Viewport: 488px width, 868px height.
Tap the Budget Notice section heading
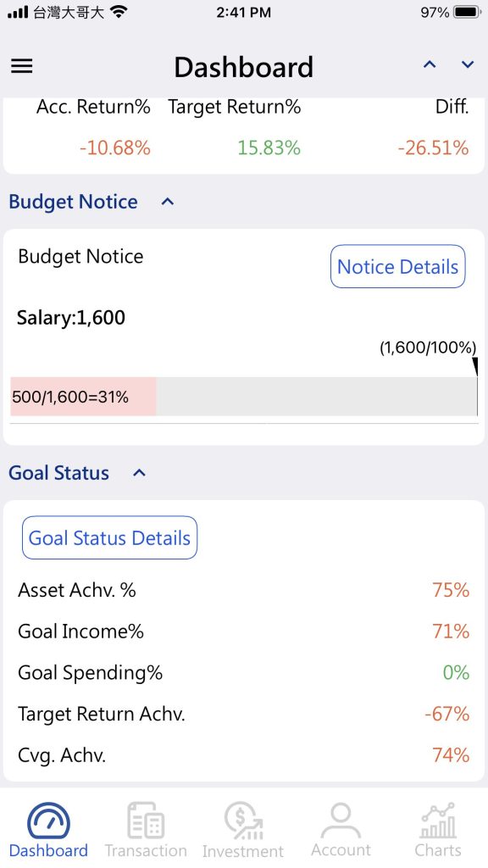73,202
